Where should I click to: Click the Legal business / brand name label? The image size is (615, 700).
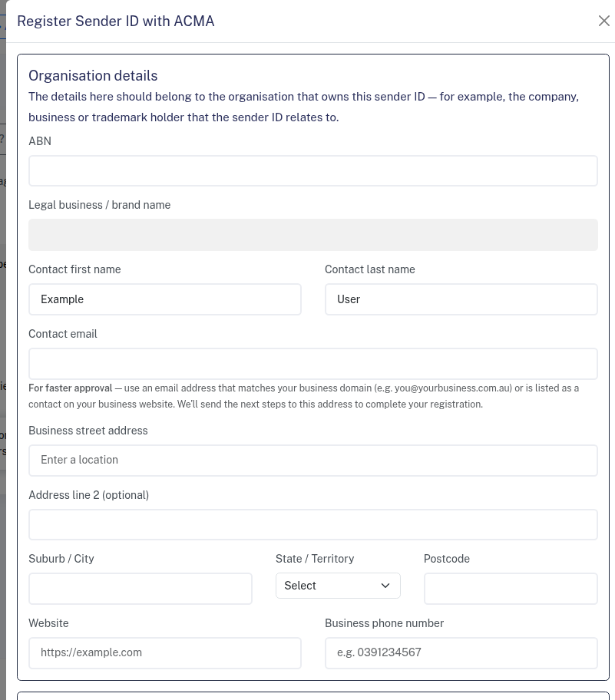(99, 205)
